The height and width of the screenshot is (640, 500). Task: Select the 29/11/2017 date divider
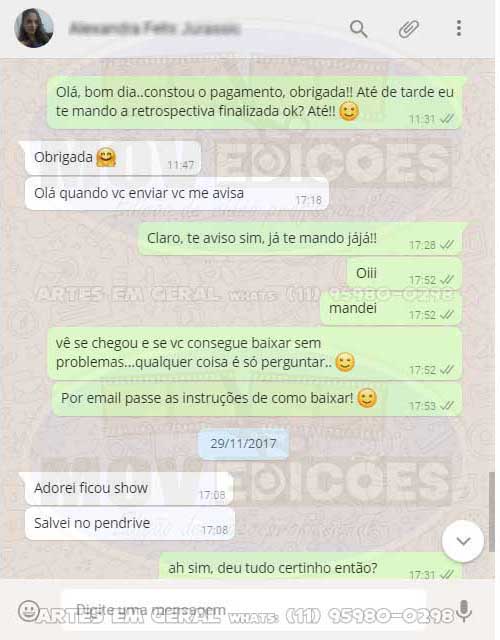click(x=243, y=444)
